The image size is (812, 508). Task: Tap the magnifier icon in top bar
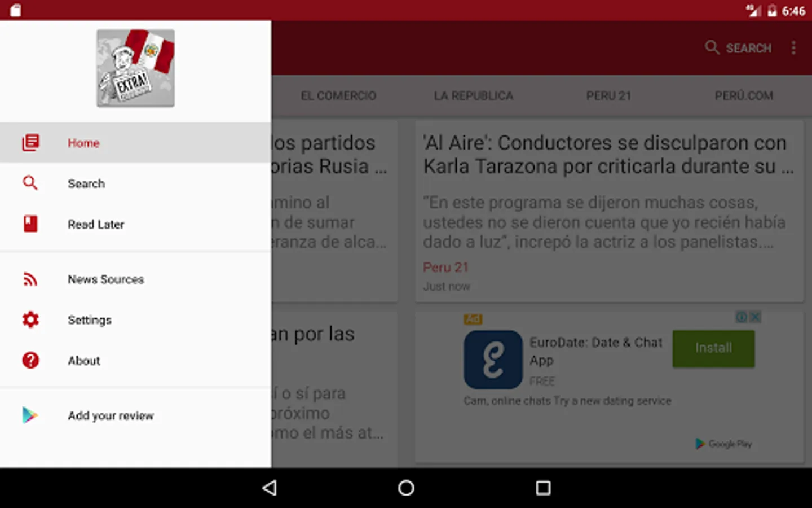pos(712,47)
